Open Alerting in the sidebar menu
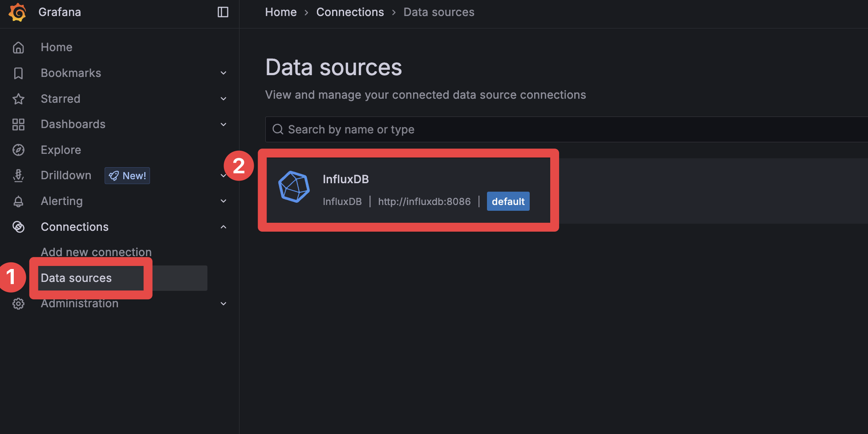 tap(61, 201)
